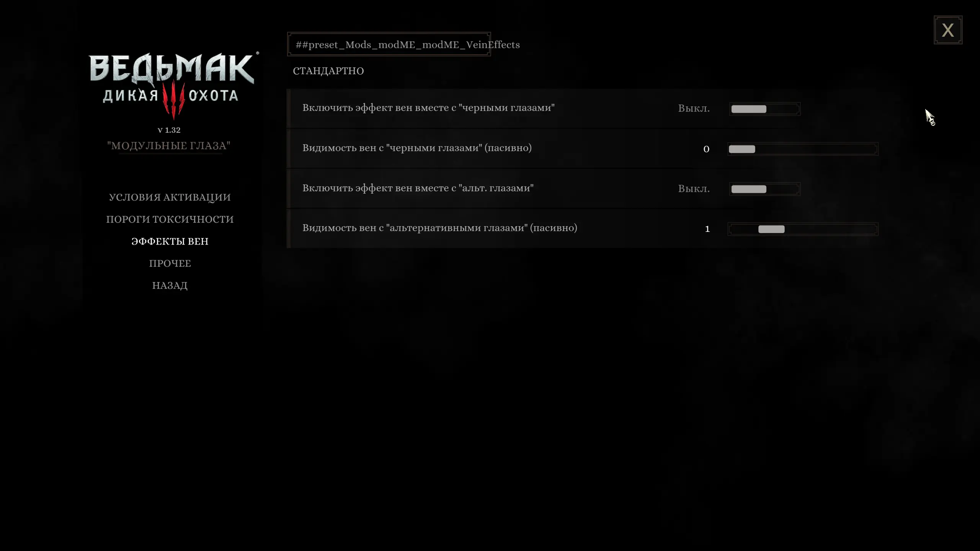This screenshot has width=980, height=551.
Task: Select the ЭФФЕКТЫ ВЕН menu item
Action: pos(170,241)
